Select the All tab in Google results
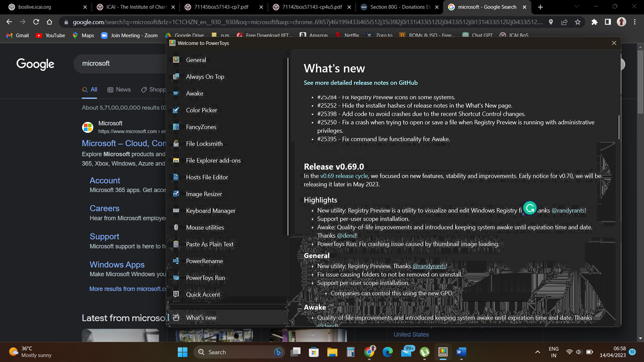 pos(89,89)
